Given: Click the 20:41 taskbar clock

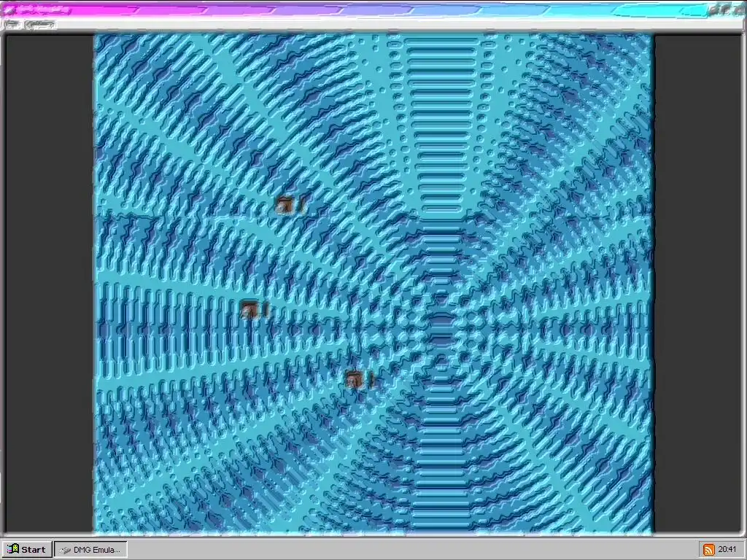Looking at the screenshot, I should (x=727, y=550).
